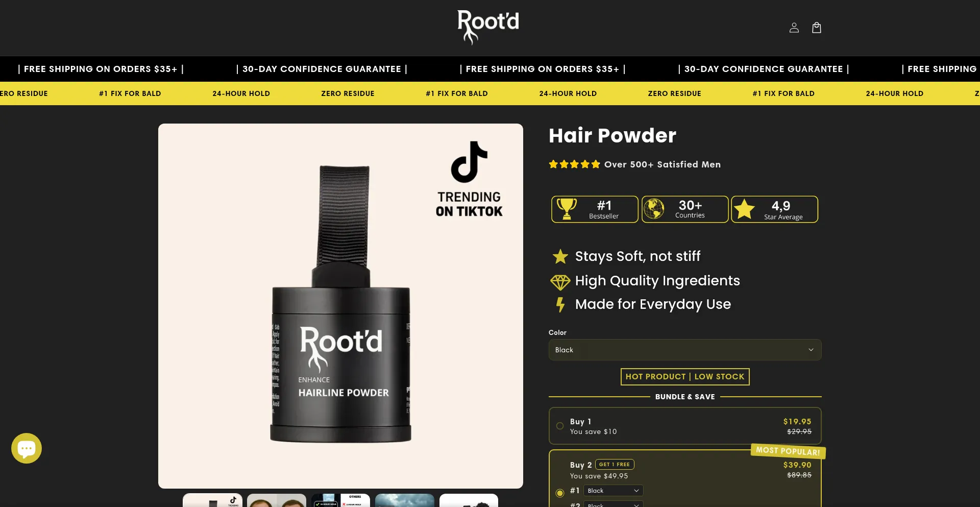
Task: Click the five-star rating icons
Action: click(x=574, y=164)
